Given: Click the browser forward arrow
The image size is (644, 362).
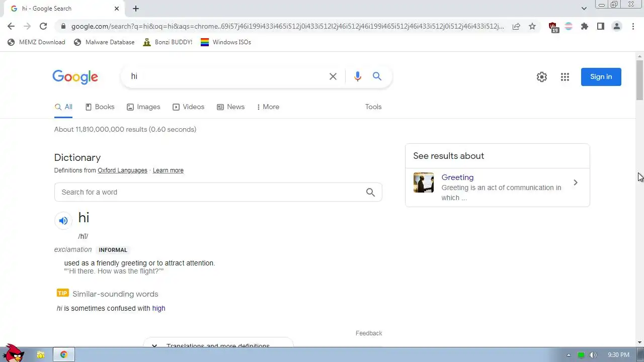Looking at the screenshot, I should click(x=27, y=26).
